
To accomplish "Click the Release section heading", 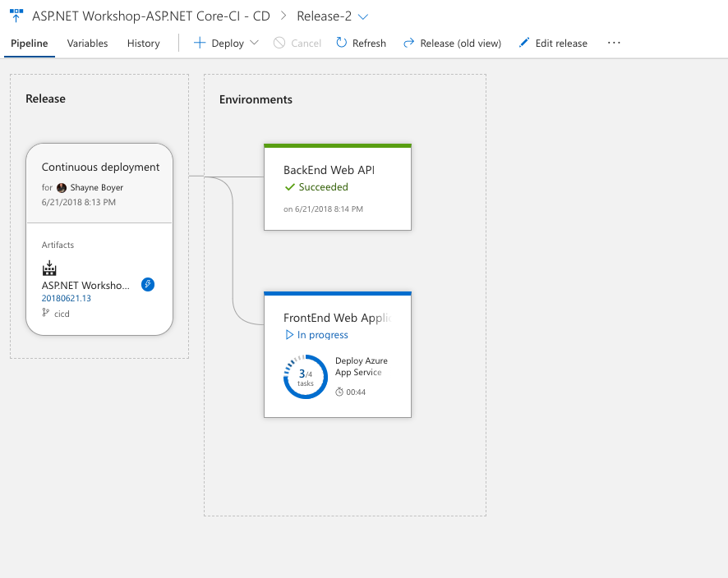I will click(45, 99).
